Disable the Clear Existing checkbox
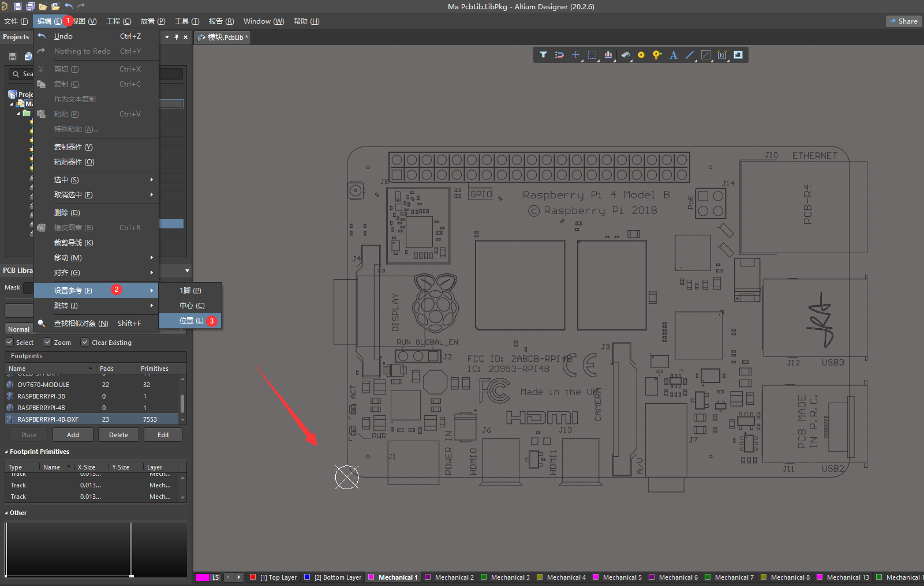This screenshot has width=924, height=586. [84, 342]
